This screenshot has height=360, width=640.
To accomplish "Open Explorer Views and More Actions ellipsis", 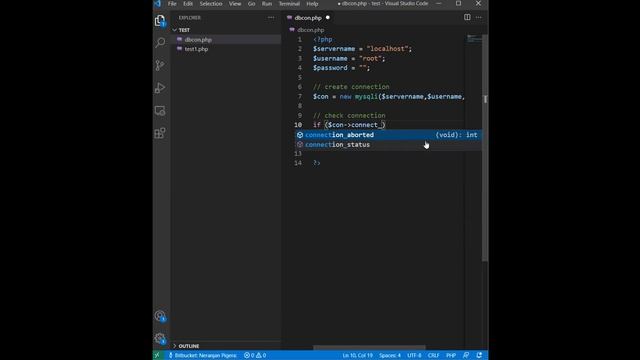I will tap(271, 18).
